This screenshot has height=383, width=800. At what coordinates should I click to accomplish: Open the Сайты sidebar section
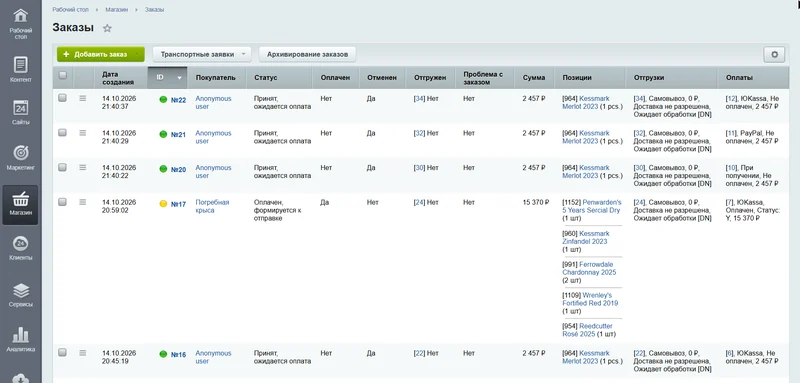click(x=20, y=112)
